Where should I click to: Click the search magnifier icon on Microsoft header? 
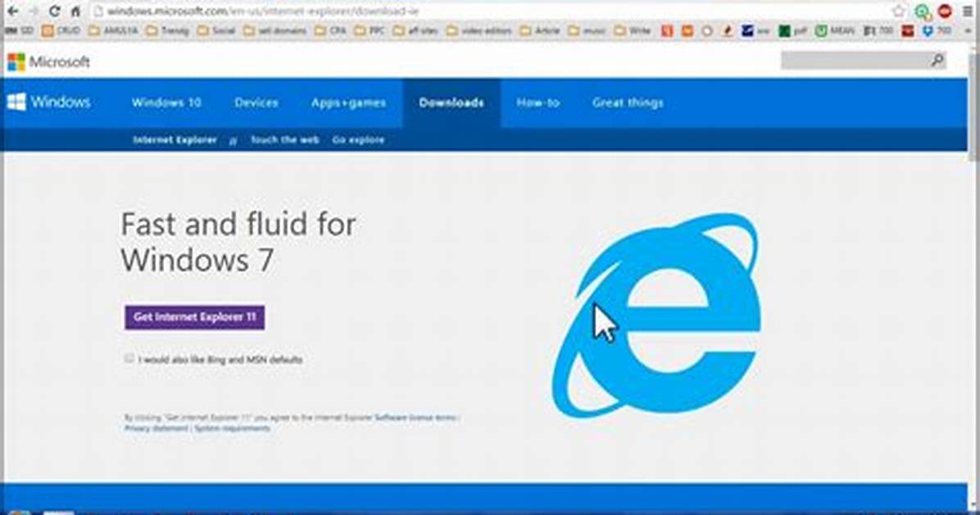coord(937,60)
